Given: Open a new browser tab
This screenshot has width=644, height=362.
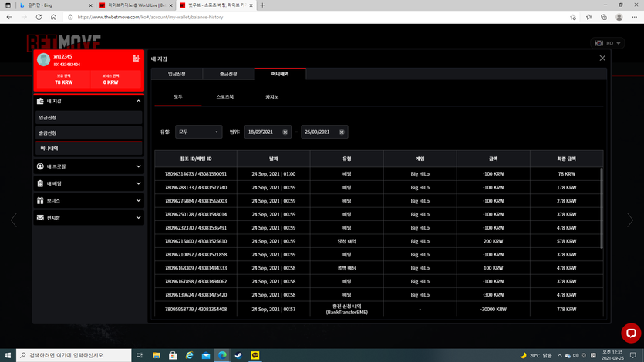Looking at the screenshot, I should [262, 5].
